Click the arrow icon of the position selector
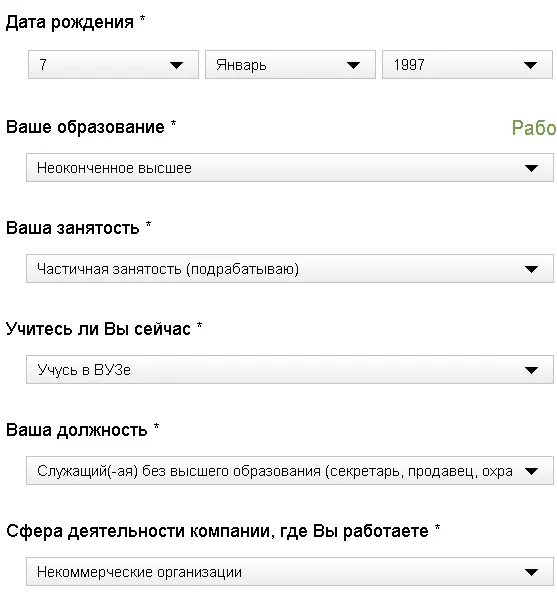Image resolution: width=557 pixels, height=609 pixels. pyautogui.click(x=531, y=471)
